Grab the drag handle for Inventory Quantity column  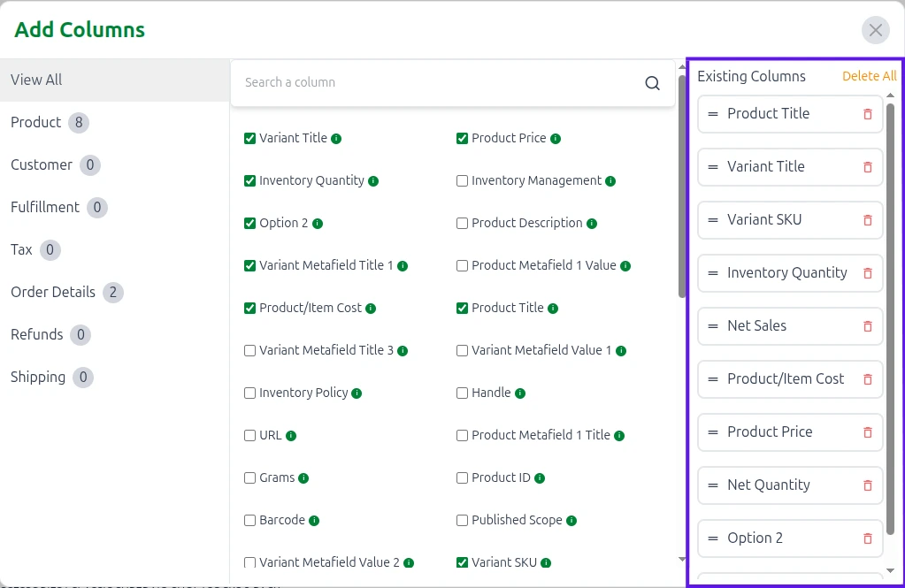[713, 273]
